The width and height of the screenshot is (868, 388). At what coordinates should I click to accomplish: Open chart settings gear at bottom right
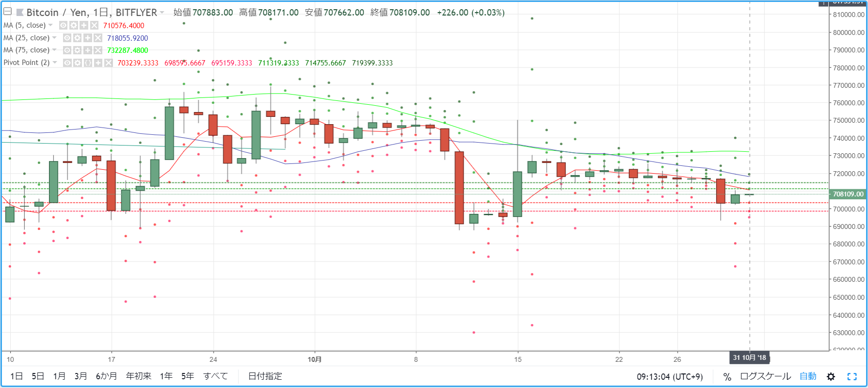pos(831,376)
